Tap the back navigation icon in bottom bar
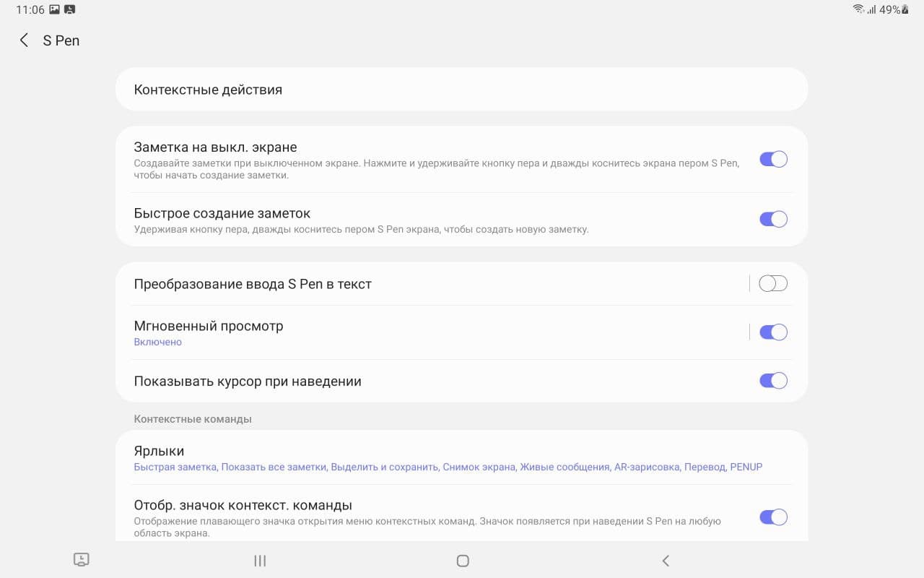 (x=666, y=561)
